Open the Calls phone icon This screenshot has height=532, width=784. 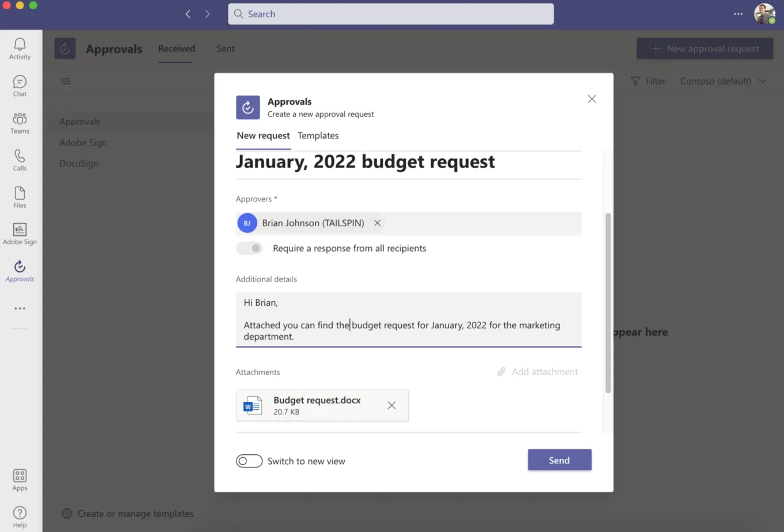pos(20,155)
